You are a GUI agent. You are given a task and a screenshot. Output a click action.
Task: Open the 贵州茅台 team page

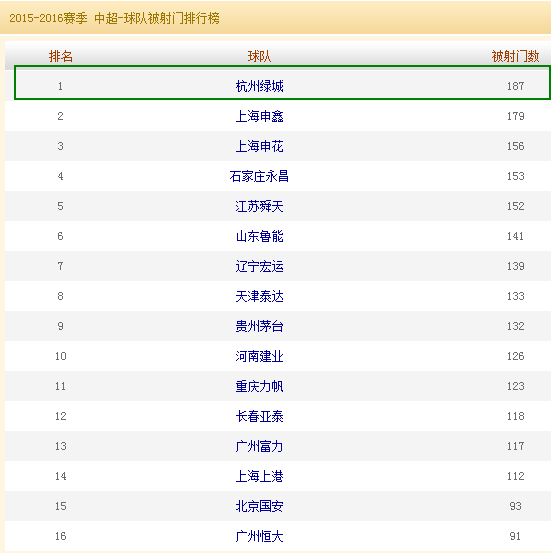(259, 326)
